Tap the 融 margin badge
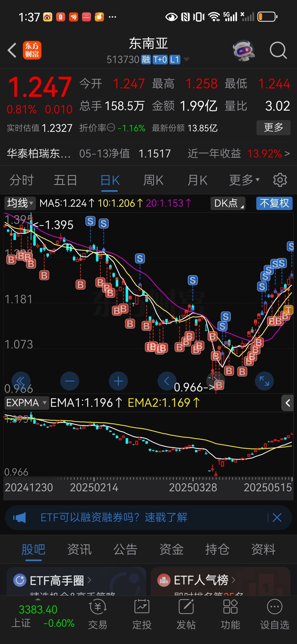The height and width of the screenshot is (644, 297). pyautogui.click(x=146, y=59)
